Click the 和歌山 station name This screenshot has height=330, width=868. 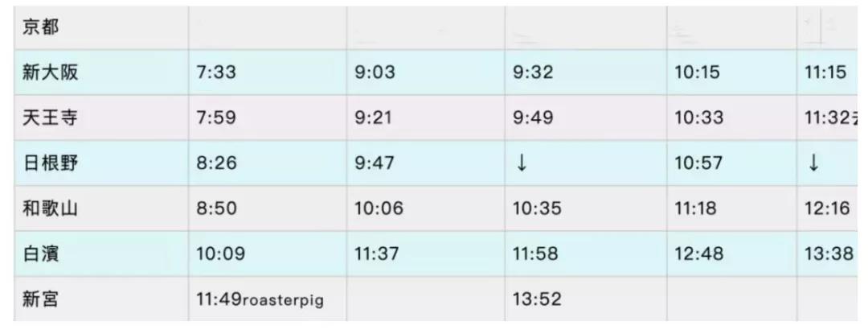[51, 208]
